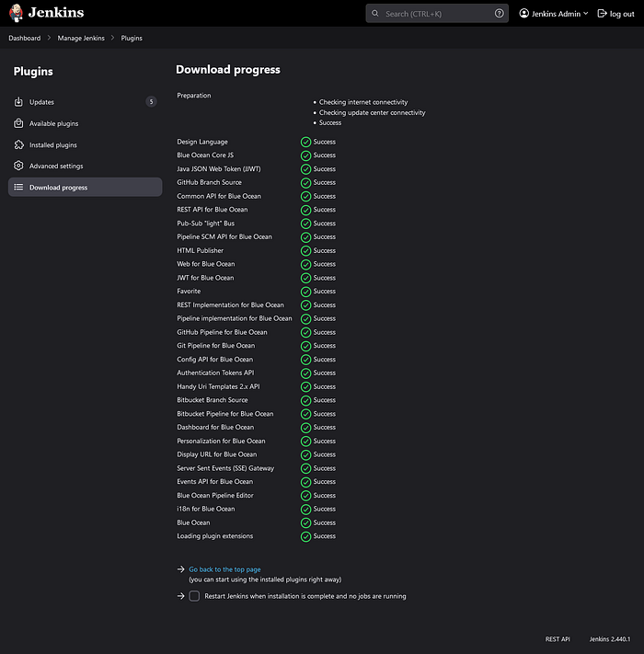Click 'Blue Ocean' plugin row text

193,522
